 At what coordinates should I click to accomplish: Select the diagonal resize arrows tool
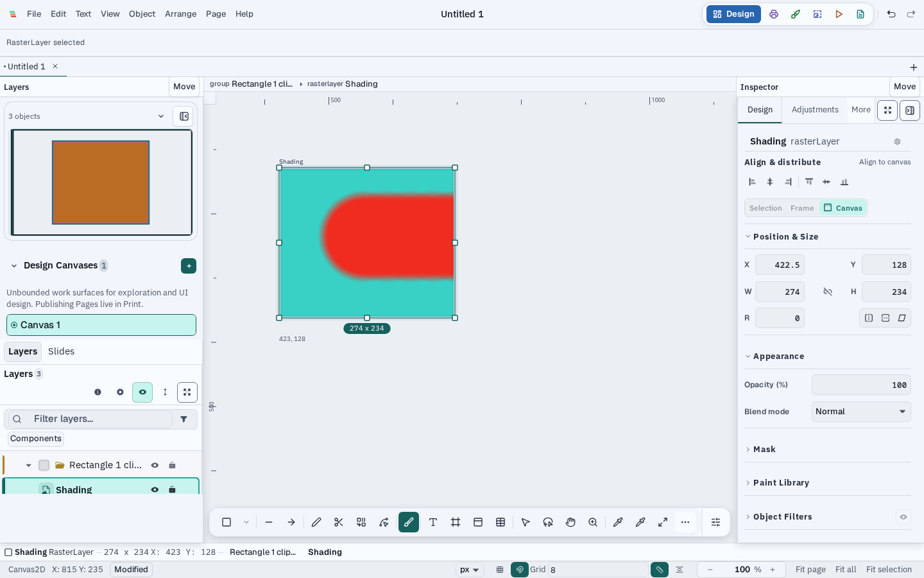pos(663,522)
